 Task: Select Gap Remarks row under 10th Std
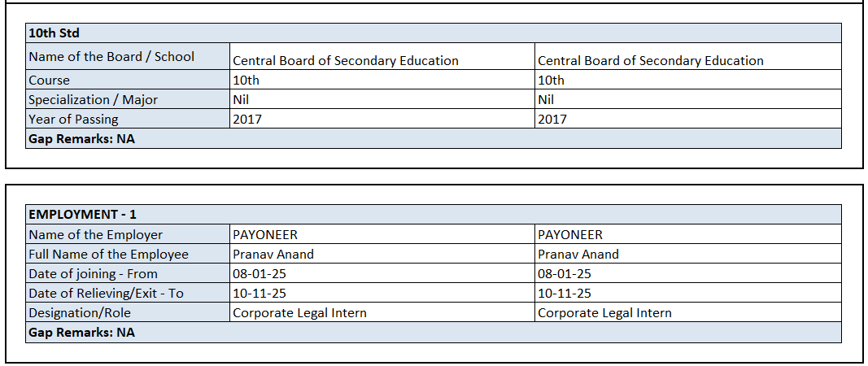81,139
